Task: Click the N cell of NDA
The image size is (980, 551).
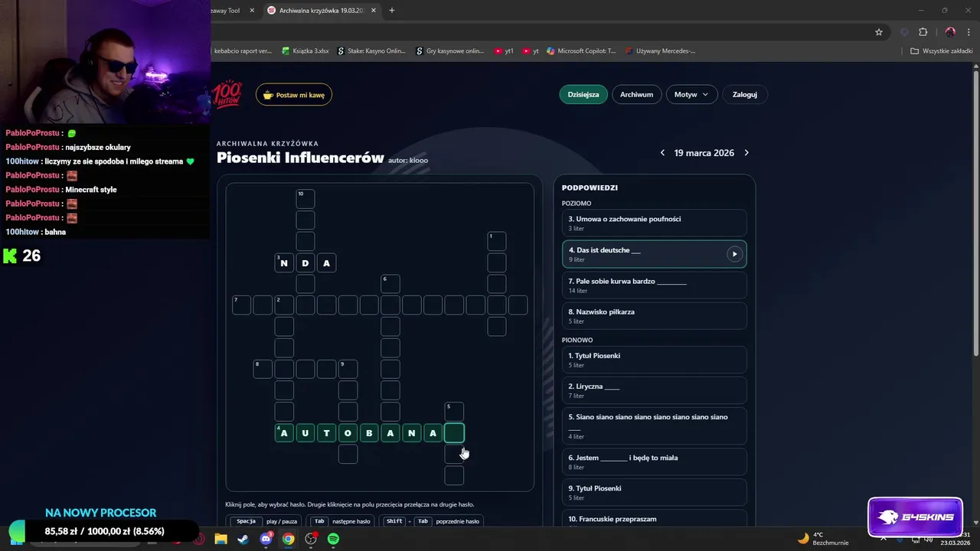Action: click(284, 262)
